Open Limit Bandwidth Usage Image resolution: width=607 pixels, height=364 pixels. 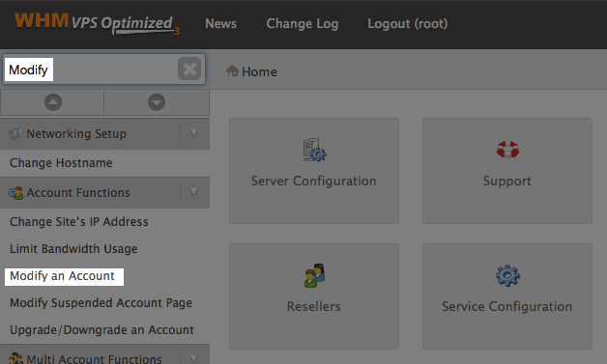73,249
